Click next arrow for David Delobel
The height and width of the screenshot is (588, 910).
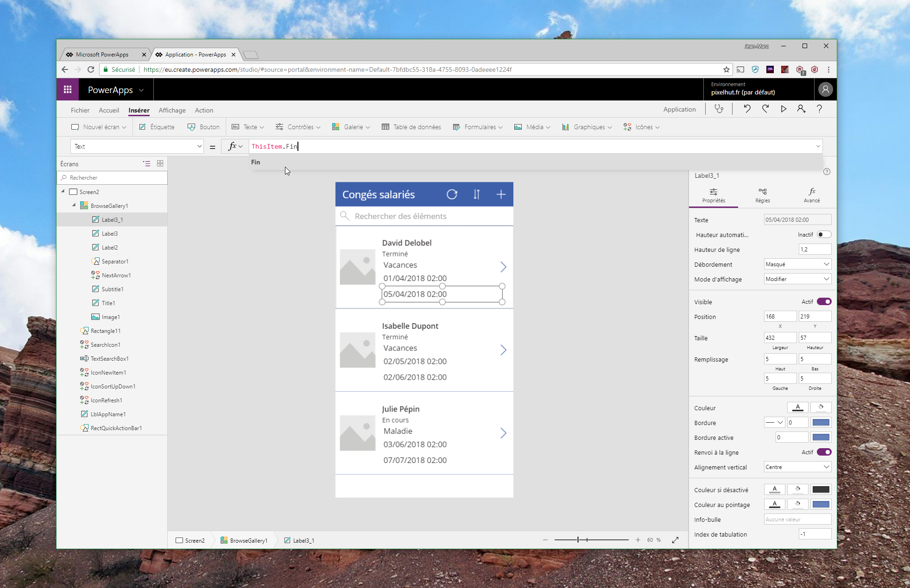tap(503, 267)
